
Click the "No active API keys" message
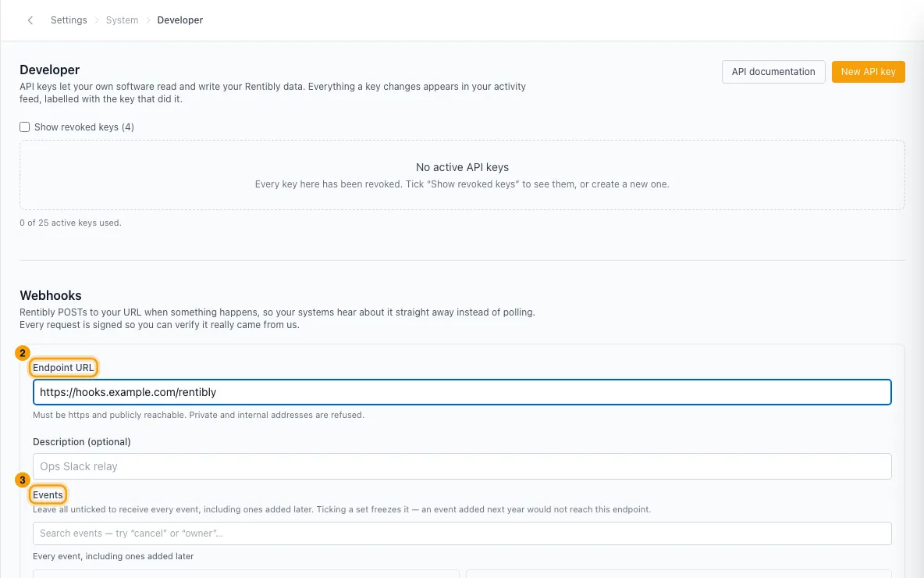coord(462,167)
